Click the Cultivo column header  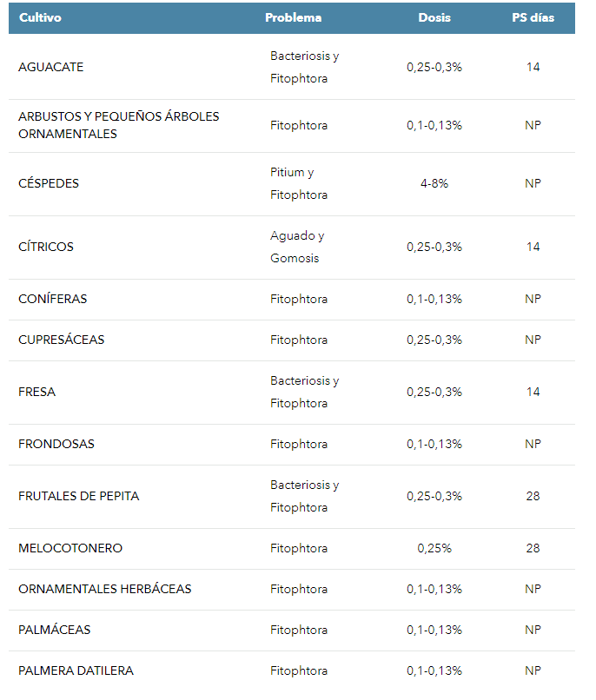40,18
